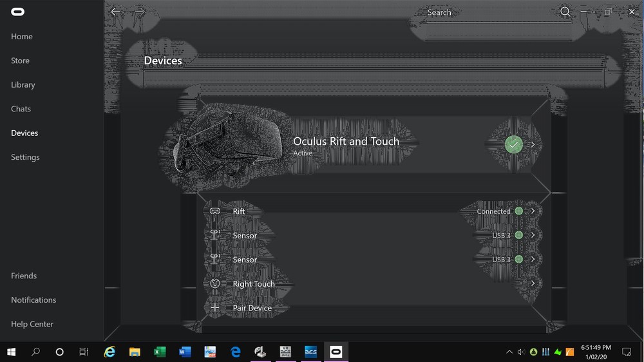Click the first Sensor's green status dot

point(518,235)
